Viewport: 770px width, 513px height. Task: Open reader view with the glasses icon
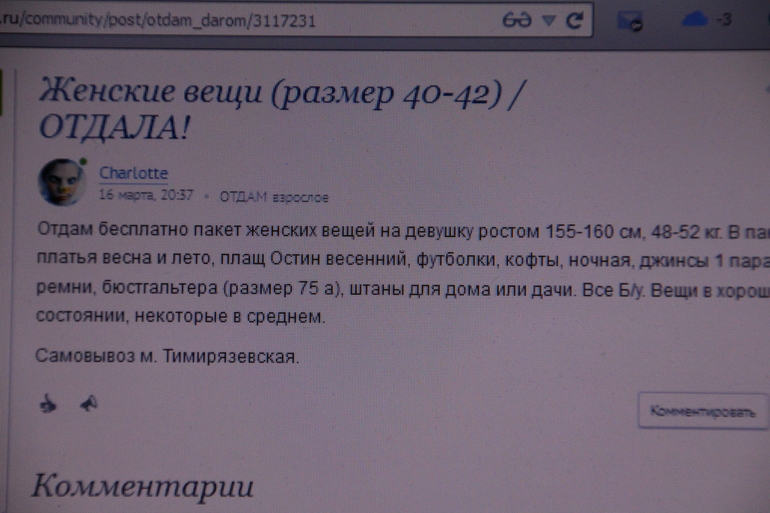tap(517, 19)
